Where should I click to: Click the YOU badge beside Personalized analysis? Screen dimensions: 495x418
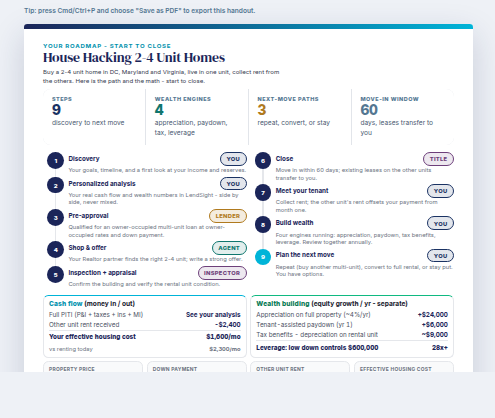point(233,184)
